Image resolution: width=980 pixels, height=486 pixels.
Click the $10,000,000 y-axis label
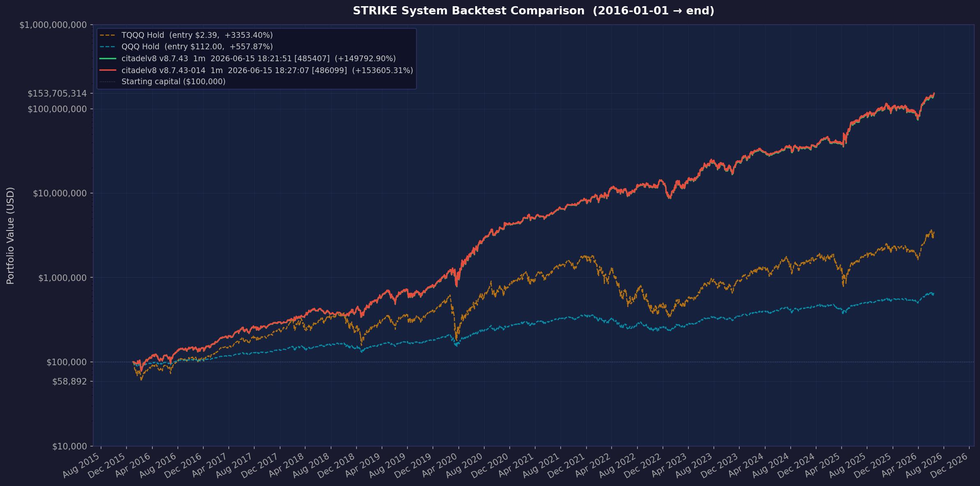pos(60,193)
